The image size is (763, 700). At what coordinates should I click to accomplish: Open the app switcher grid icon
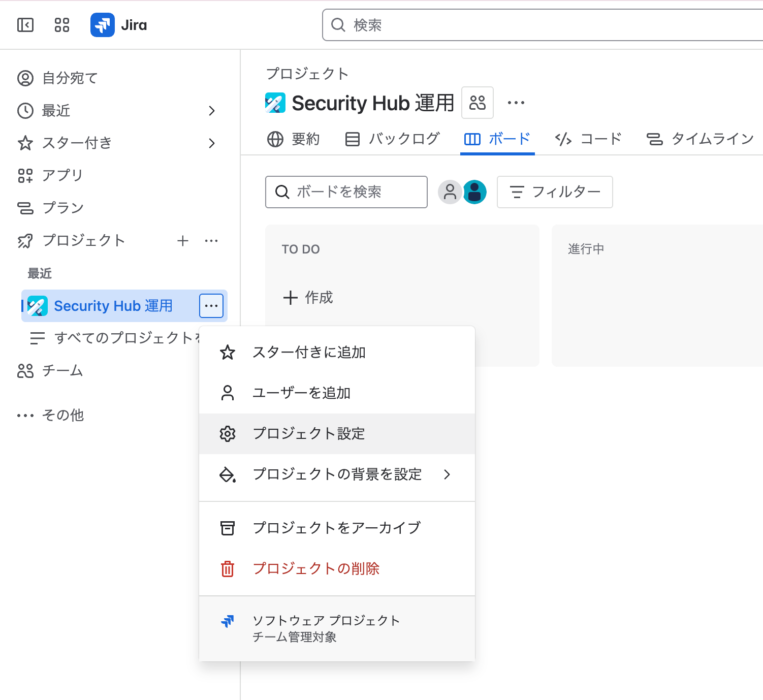62,25
